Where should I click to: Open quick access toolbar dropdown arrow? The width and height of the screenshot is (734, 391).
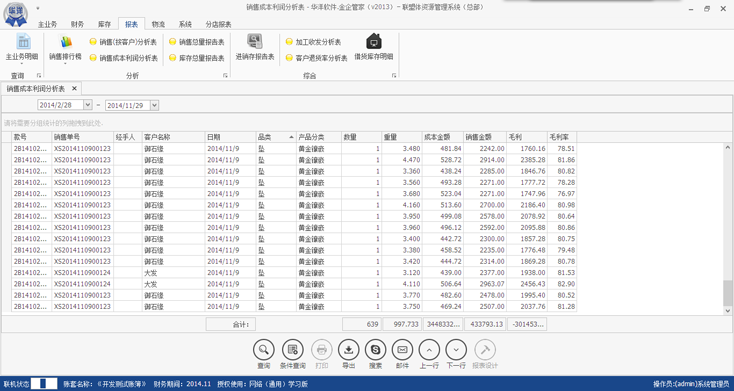click(x=38, y=8)
